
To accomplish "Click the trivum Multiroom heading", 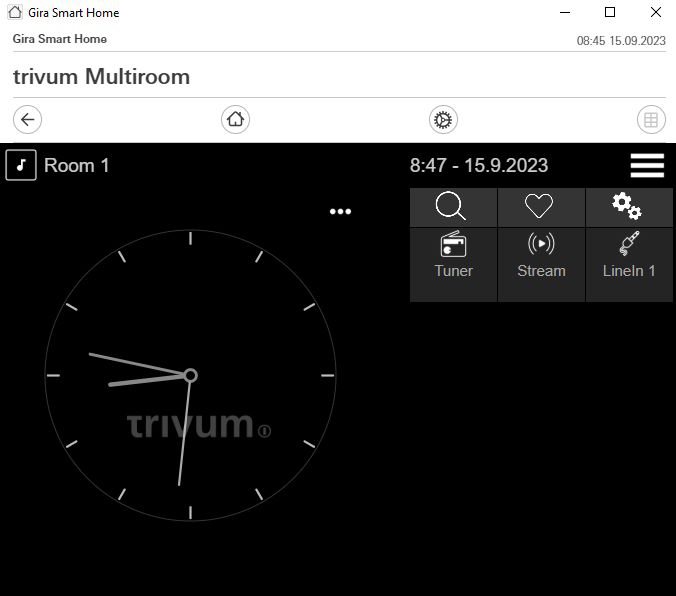I will (x=101, y=77).
